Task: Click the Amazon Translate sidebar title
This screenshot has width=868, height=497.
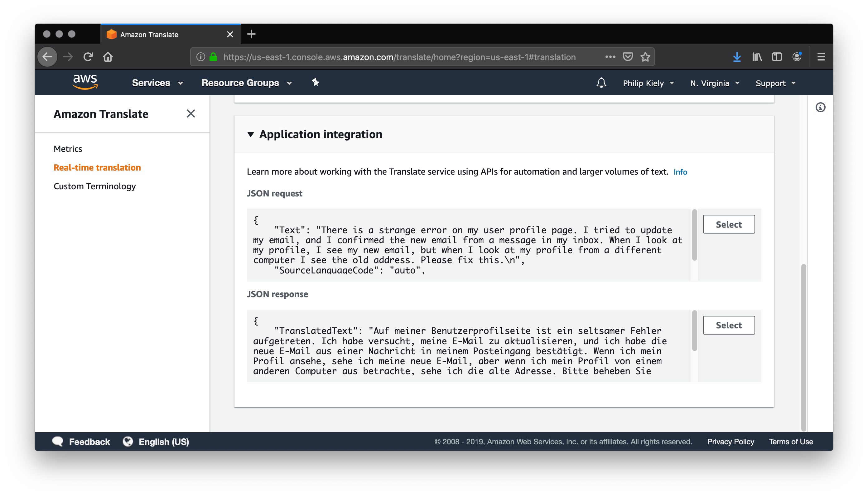Action: (x=101, y=114)
